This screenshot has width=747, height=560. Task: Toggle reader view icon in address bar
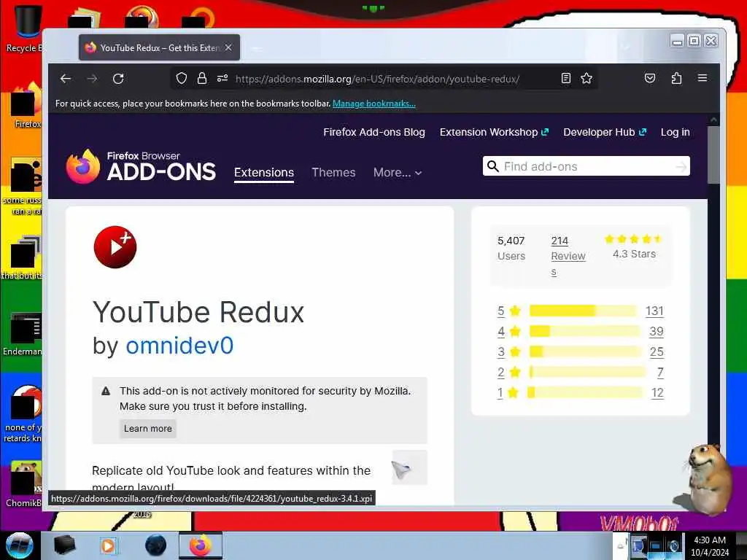pos(565,78)
